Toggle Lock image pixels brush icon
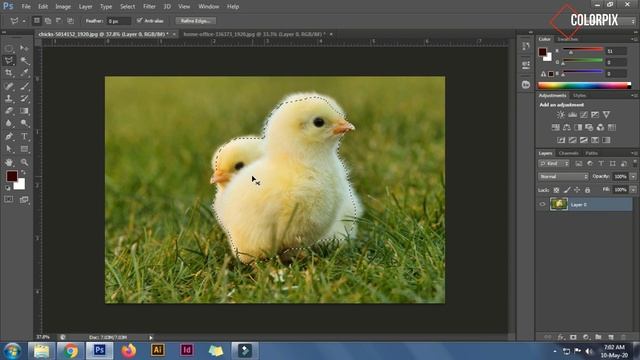Screen dimensions: 640x360 (567, 190)
